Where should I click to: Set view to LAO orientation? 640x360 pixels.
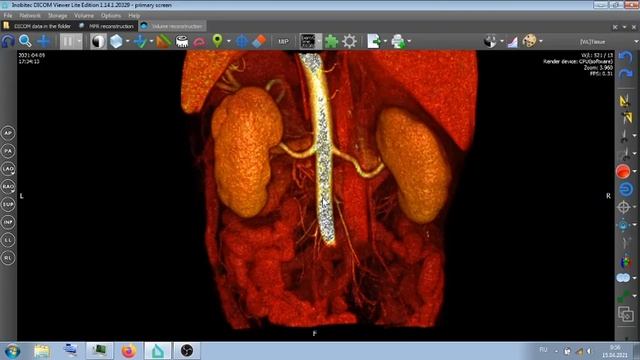click(x=8, y=169)
